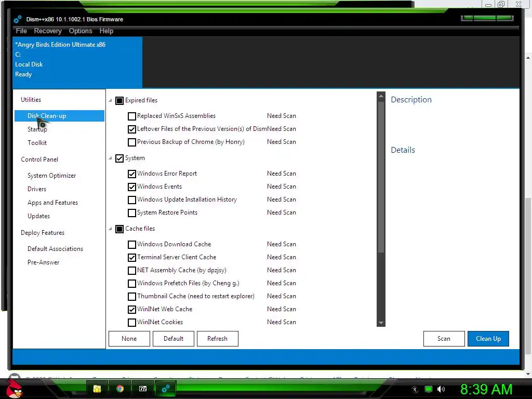Image resolution: width=532 pixels, height=399 pixels.
Task: Click the Dism++ taskbar icon
Action: coord(166,389)
